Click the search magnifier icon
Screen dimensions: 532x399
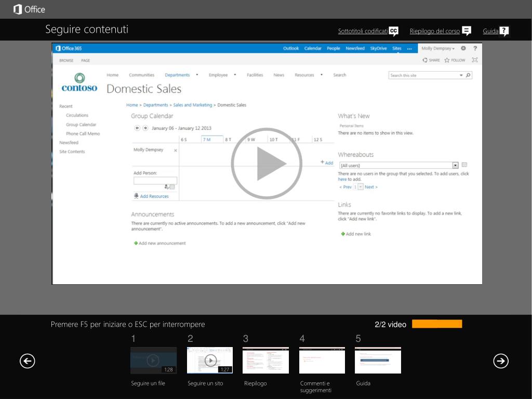pyautogui.click(x=468, y=75)
